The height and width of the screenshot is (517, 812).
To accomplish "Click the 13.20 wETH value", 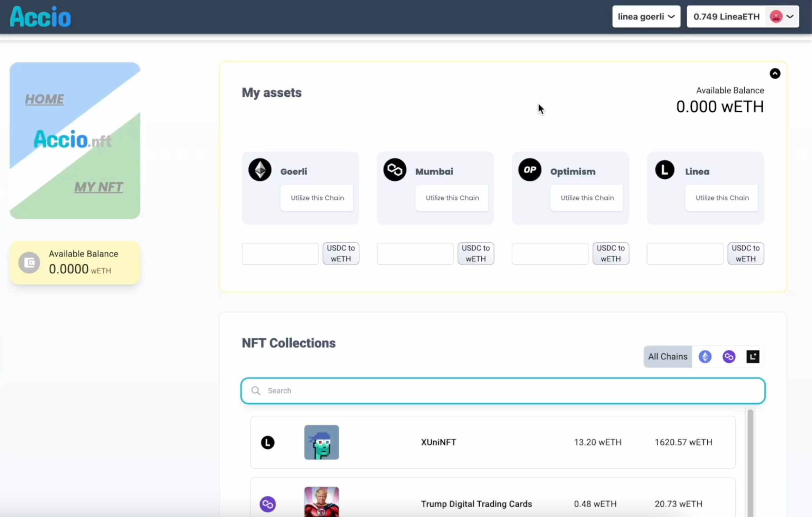I will coord(598,442).
